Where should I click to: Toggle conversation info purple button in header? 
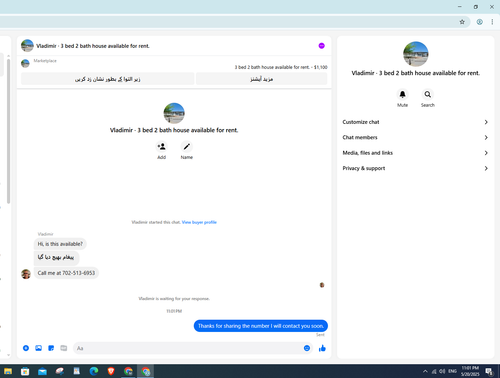point(321,46)
